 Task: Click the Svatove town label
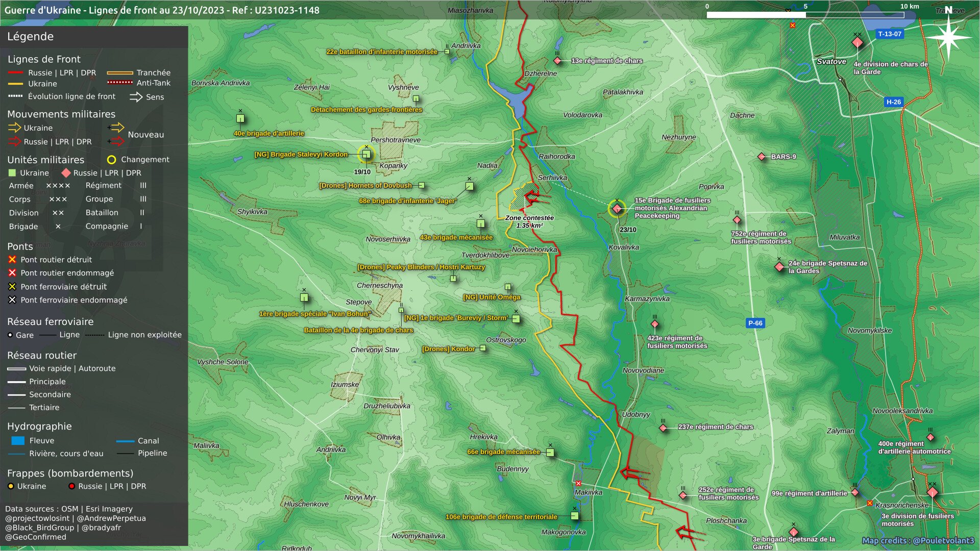[831, 62]
